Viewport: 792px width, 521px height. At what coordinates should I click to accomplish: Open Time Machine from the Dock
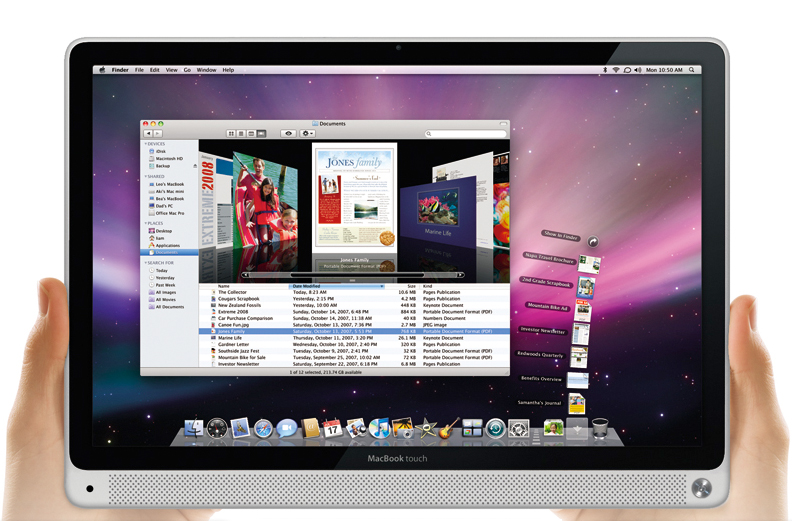(495, 429)
